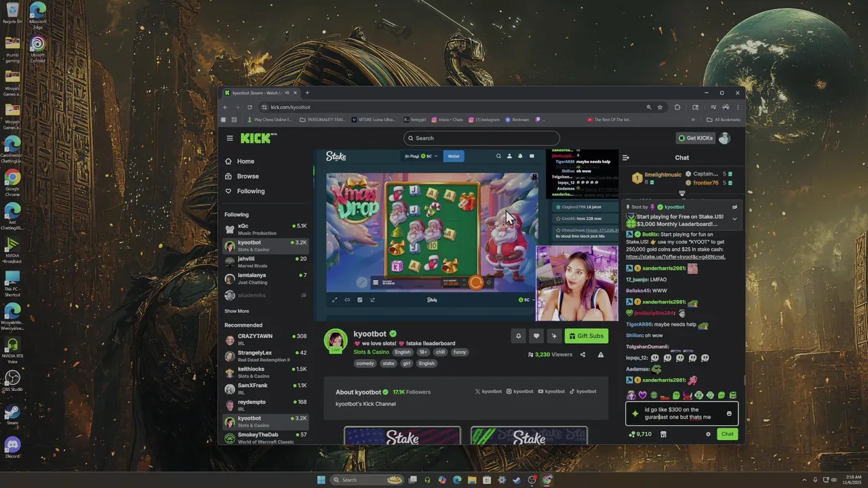This screenshot has width=868, height=488.
Task: Open OBS Studio desktop icon
Action: [12, 381]
